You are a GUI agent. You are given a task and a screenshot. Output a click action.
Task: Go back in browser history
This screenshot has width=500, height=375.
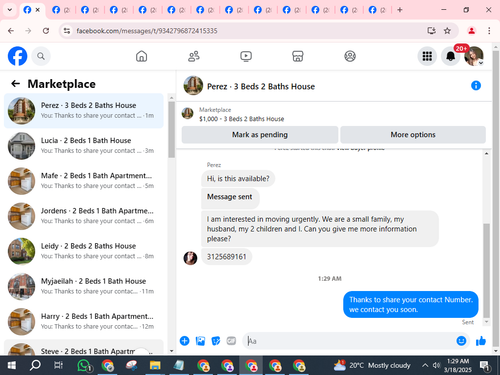pyautogui.click(x=11, y=31)
